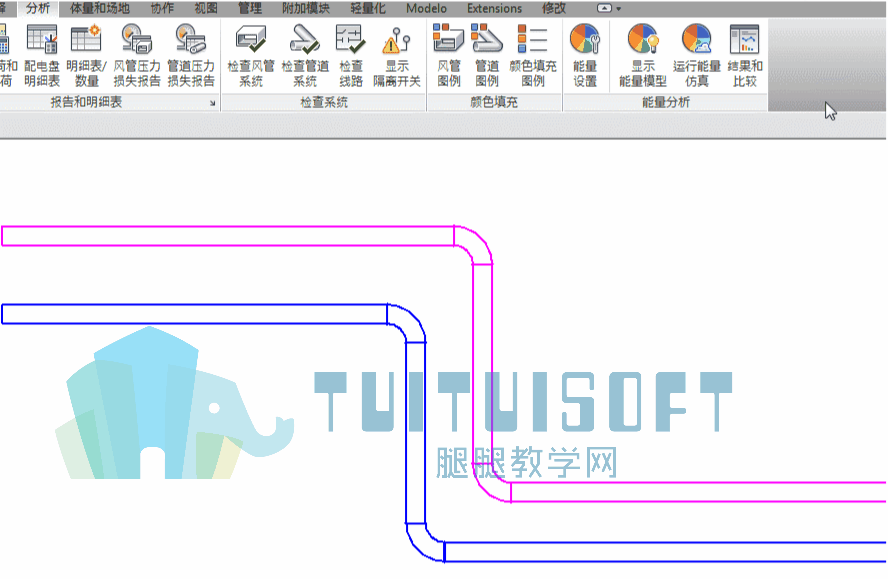Open the 轻量化 ribbon tab
Viewport: 888px width, 579px height.
(x=368, y=8)
